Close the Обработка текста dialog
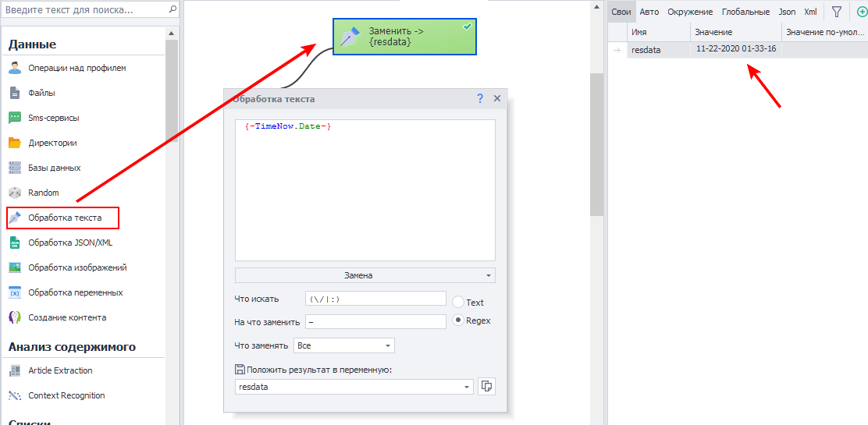The height and width of the screenshot is (425, 868). click(496, 98)
